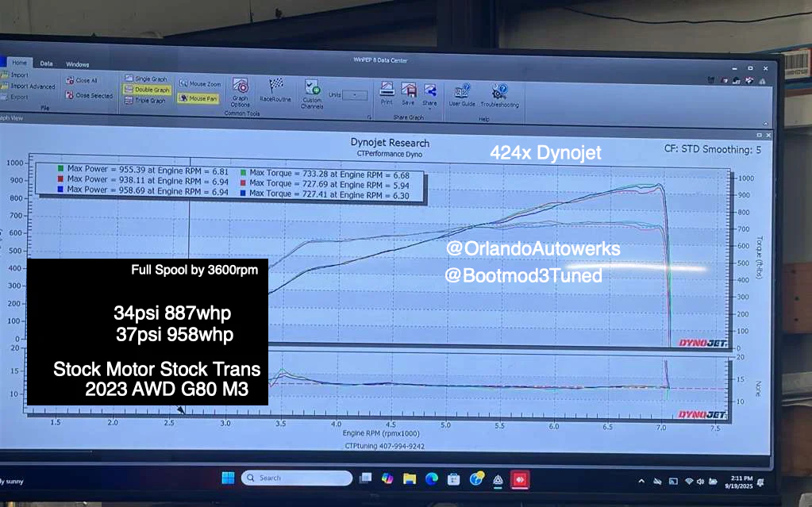
Task: Click the taskbar Search box
Action: coord(297,478)
